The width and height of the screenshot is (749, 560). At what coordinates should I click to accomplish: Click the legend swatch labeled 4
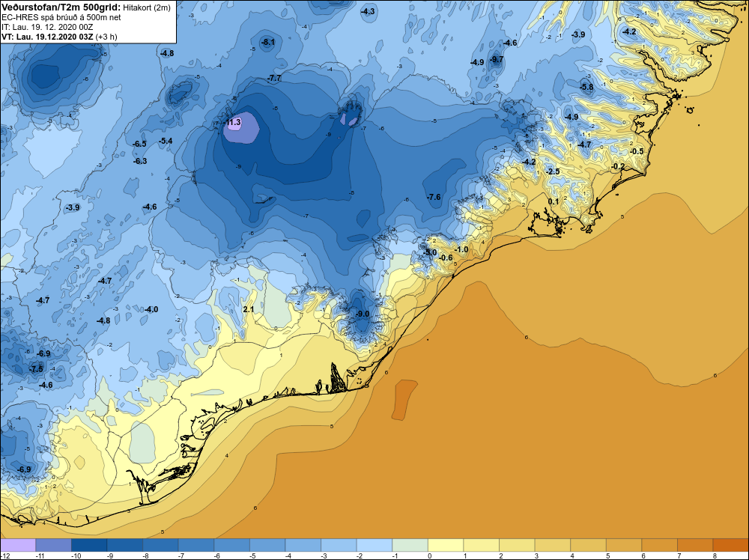point(589,545)
